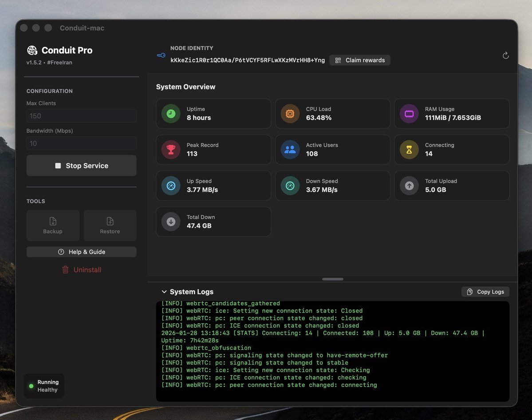Viewport: 532px width, 420px height.
Task: Click the Active Users value 108
Action: [312, 154]
